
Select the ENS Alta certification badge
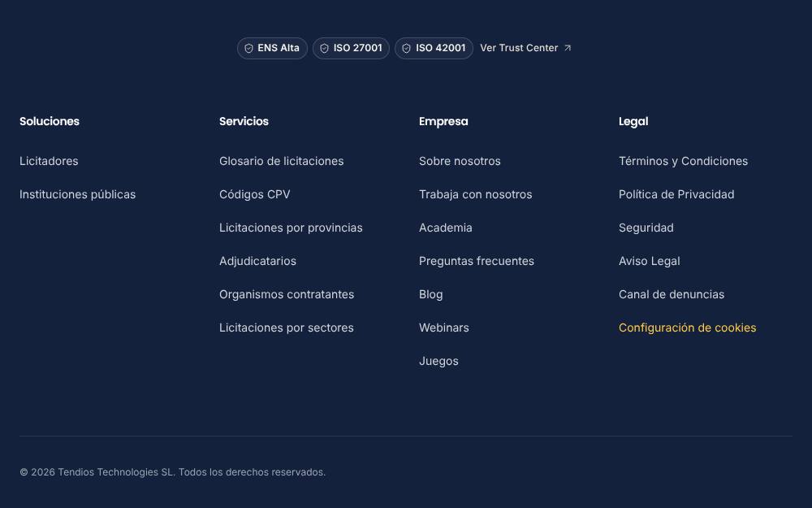(272, 48)
